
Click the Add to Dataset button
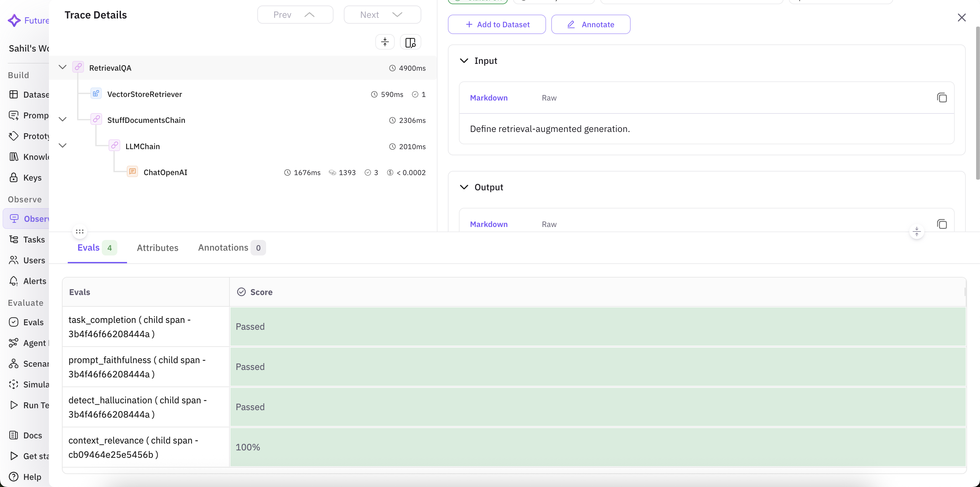[496, 24]
